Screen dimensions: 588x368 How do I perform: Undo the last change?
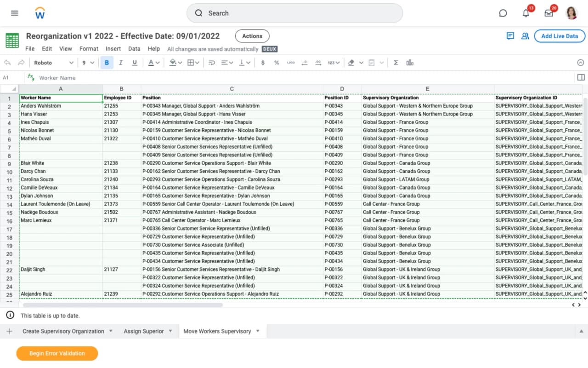7,63
